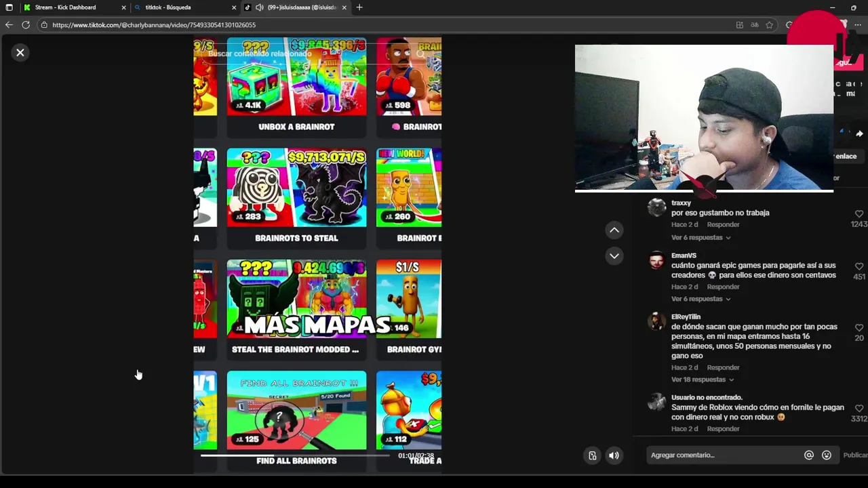Click the traxxy username

[x=681, y=203]
